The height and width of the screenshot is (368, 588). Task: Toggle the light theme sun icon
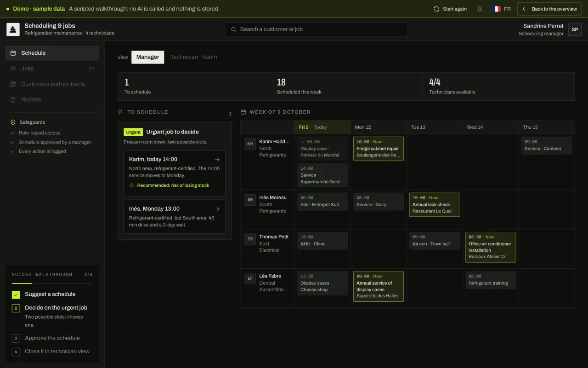(x=480, y=9)
